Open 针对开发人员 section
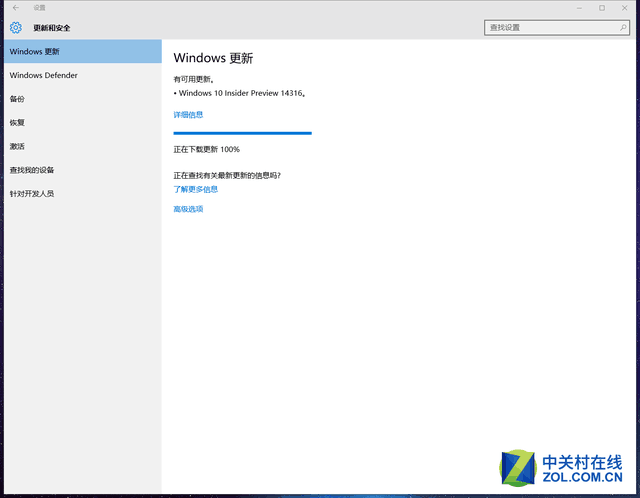Screen dimensions: 640x498 [x=83, y=193]
